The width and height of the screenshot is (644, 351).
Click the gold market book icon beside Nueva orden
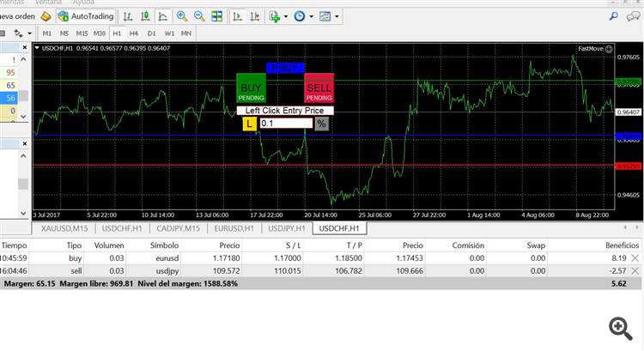click(x=46, y=16)
